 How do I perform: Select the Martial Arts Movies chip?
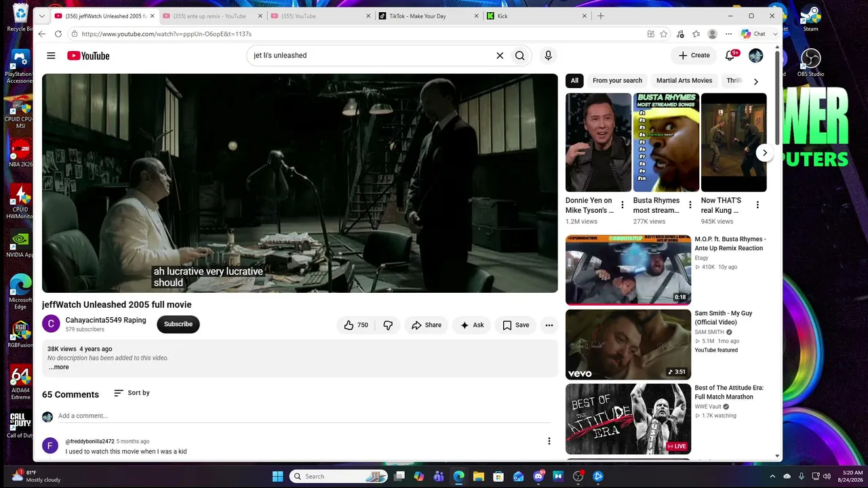coord(684,81)
